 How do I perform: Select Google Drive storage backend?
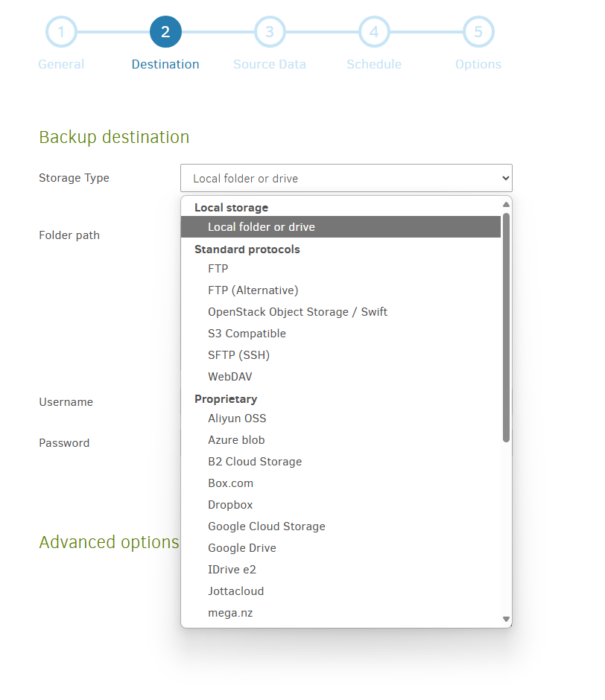click(x=241, y=547)
